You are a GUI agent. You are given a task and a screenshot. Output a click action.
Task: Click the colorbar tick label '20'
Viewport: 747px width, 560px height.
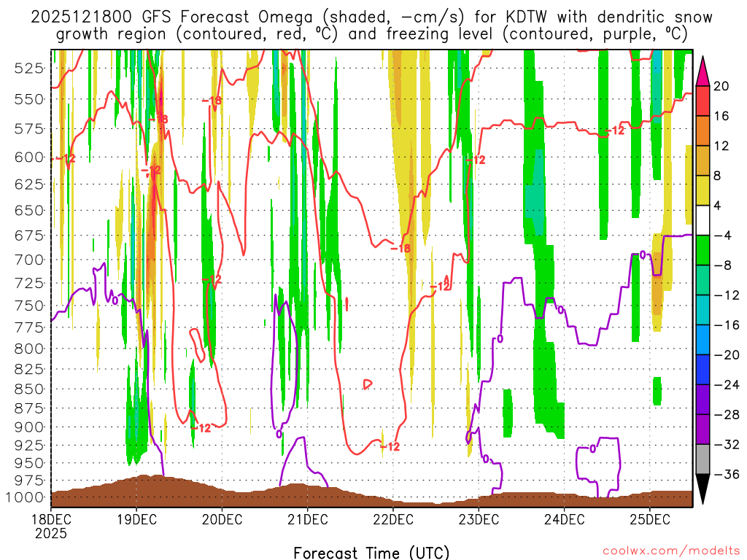click(x=721, y=86)
